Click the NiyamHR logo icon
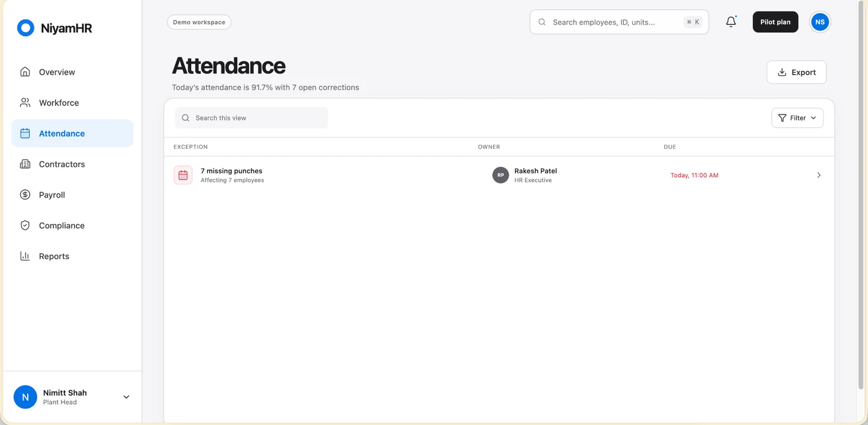Screen dimensions: 868x425 click(25, 28)
